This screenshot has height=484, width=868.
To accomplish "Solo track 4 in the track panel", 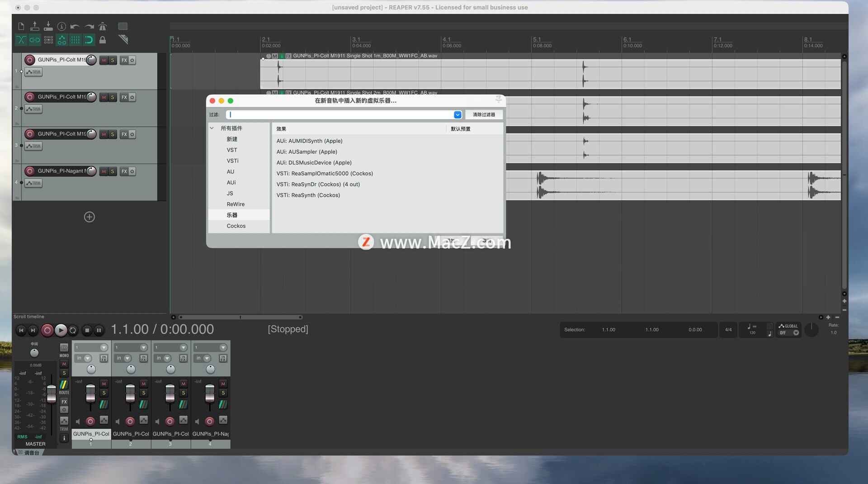I will [113, 171].
